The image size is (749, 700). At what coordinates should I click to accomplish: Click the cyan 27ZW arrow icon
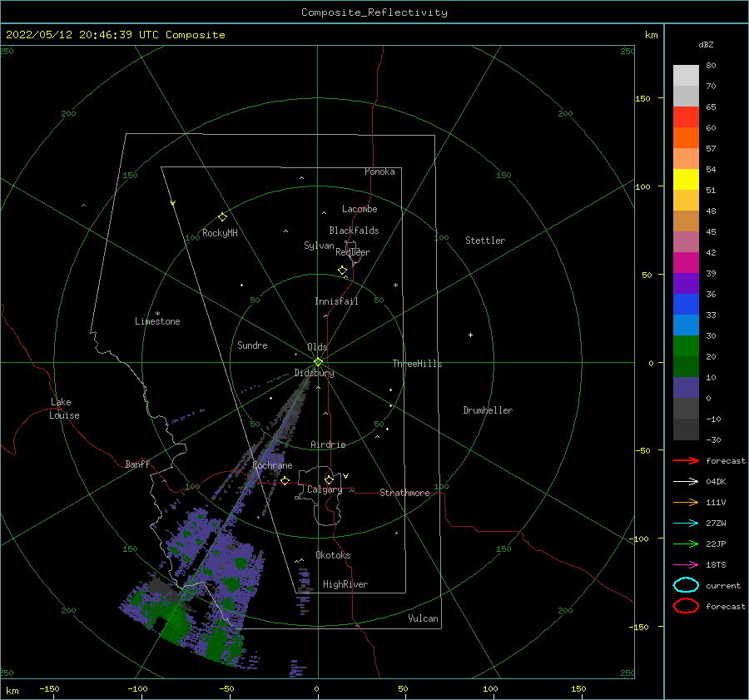point(686,524)
